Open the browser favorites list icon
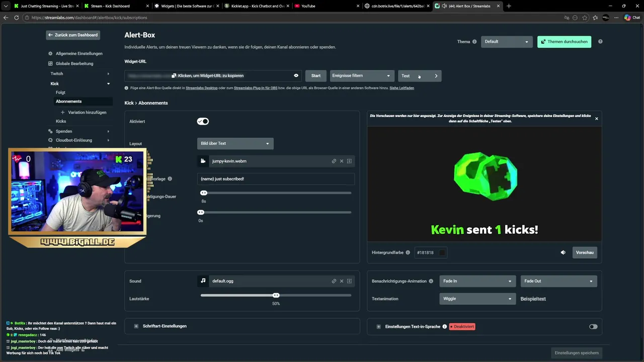This screenshot has height=362, width=644. 595,17
